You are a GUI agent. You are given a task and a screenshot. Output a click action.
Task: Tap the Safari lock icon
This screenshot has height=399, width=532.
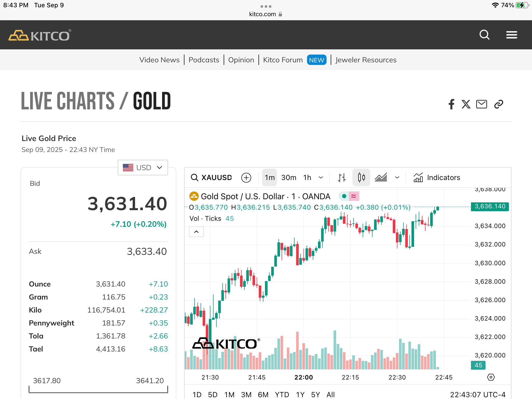point(280,14)
